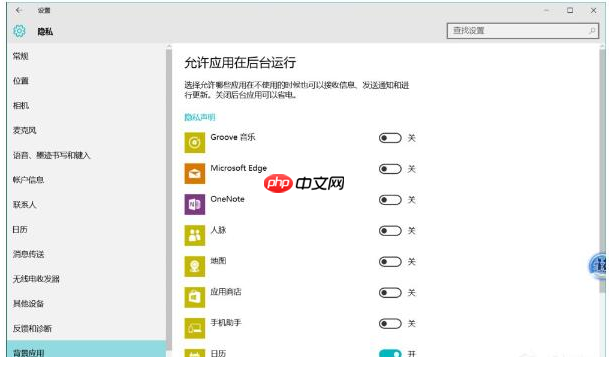
Task: Turn on background running for Groove 音乐
Action: pos(390,138)
